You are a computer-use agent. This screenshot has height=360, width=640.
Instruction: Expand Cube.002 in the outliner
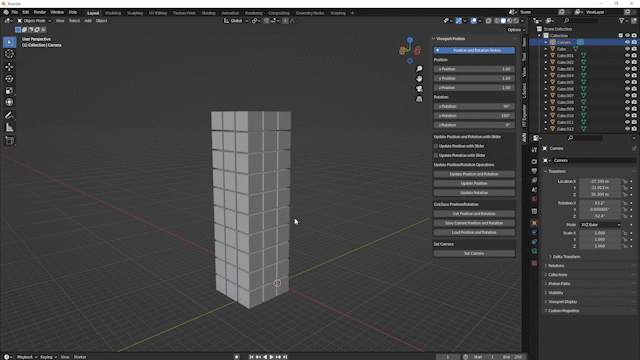click(546, 62)
